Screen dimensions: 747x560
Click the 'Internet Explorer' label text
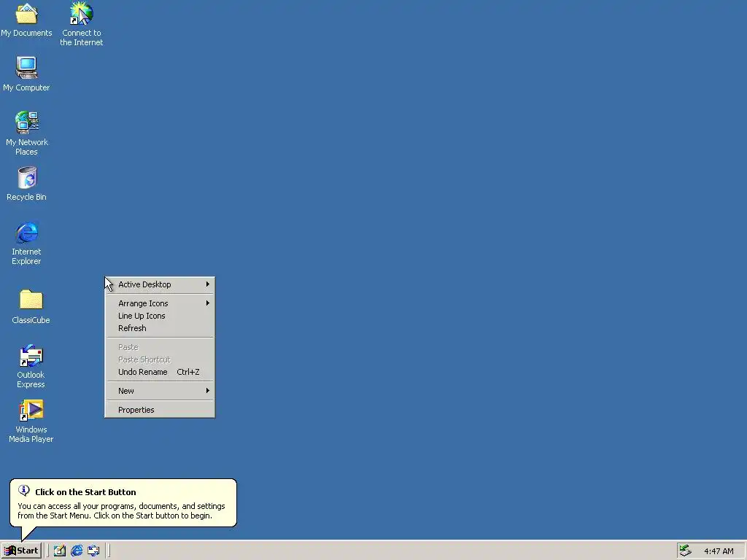pyautogui.click(x=27, y=256)
